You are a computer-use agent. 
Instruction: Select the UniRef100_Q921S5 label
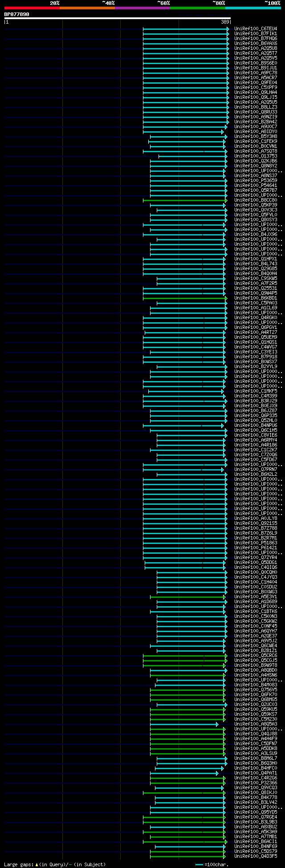click(256, 523)
